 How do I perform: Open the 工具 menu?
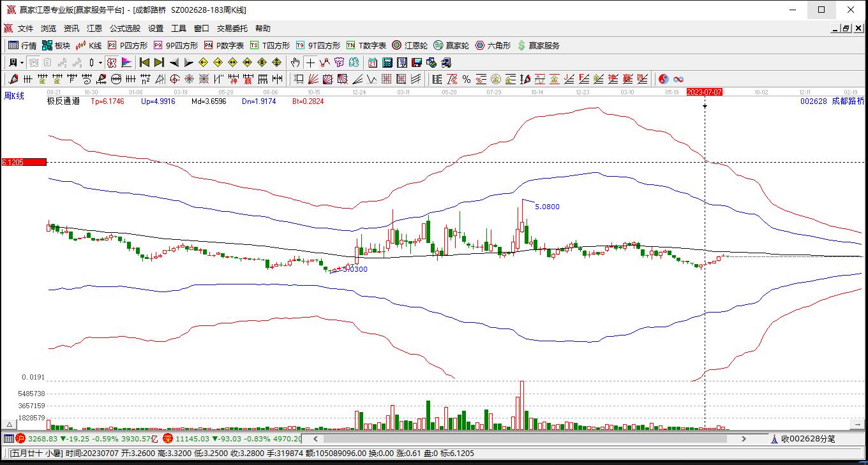point(179,29)
